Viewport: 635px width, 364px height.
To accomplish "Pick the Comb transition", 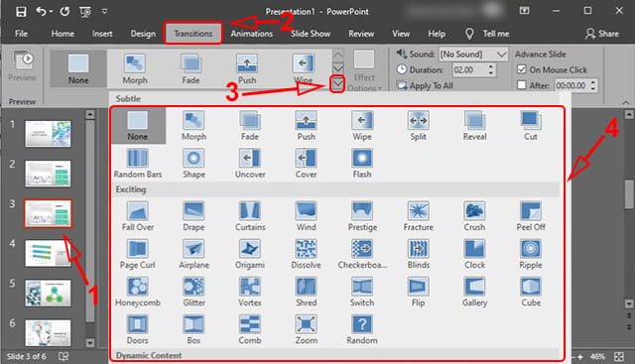I will coord(250,329).
